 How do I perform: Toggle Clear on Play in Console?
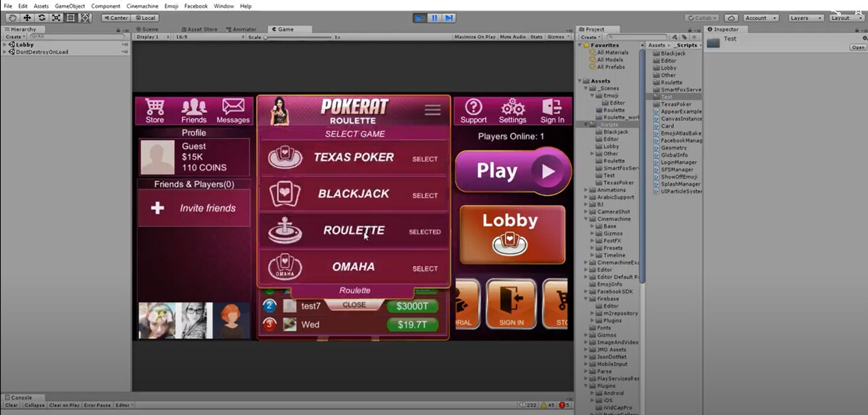coord(64,405)
